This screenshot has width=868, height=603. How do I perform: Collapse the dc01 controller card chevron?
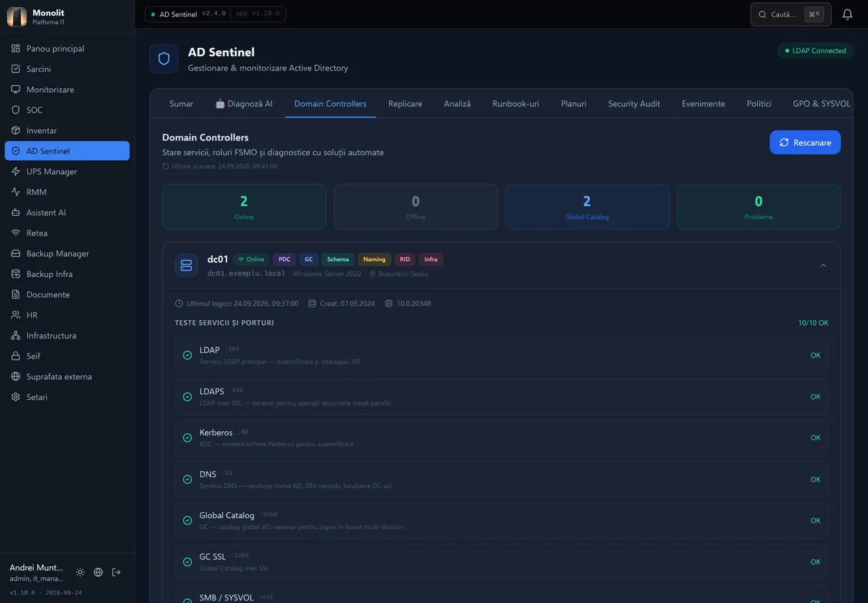[823, 265]
